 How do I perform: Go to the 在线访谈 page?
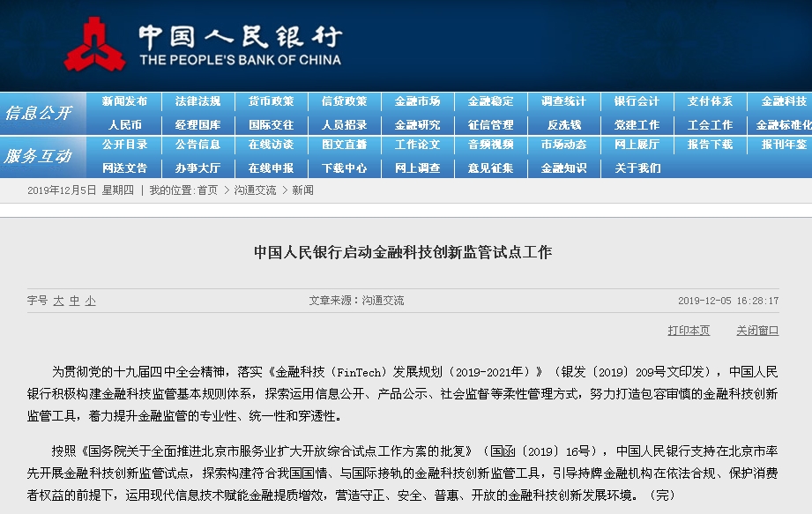271,145
